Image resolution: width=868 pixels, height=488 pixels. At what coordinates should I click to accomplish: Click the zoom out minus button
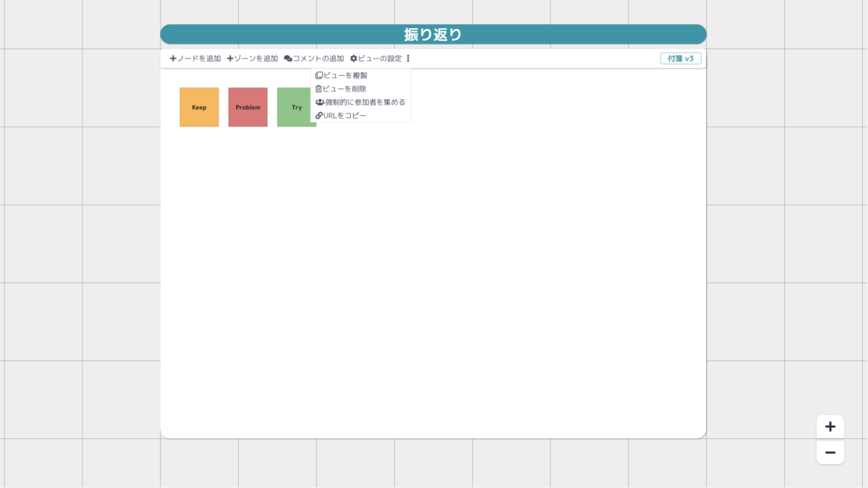(830, 453)
